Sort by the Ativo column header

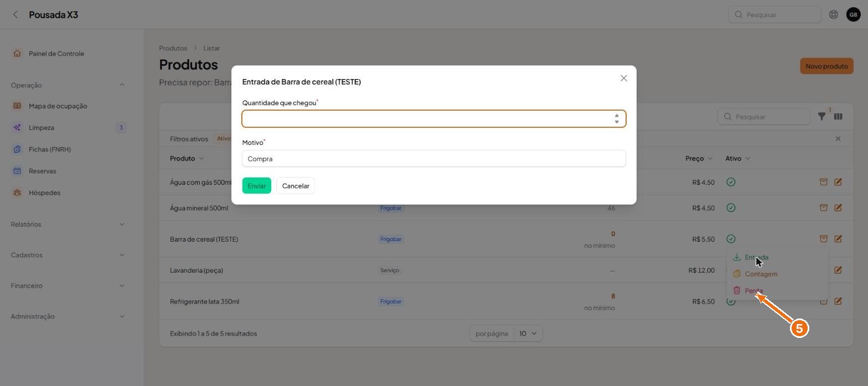coord(737,158)
